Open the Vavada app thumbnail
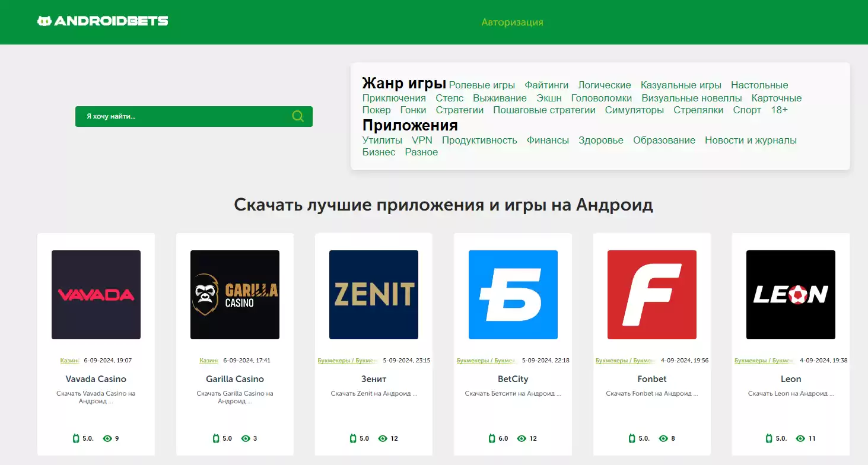 tap(96, 295)
